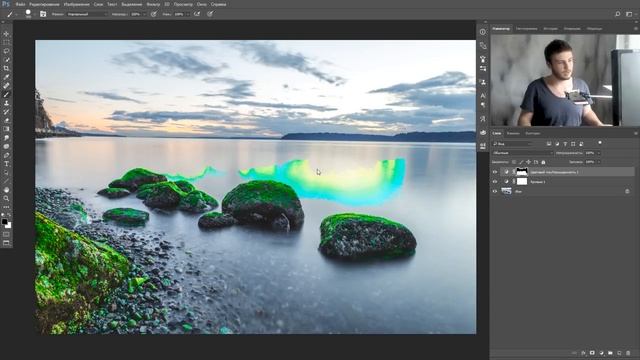The image size is (640, 360).
Task: Open the Info panel icon in dock
Action: (483, 32)
